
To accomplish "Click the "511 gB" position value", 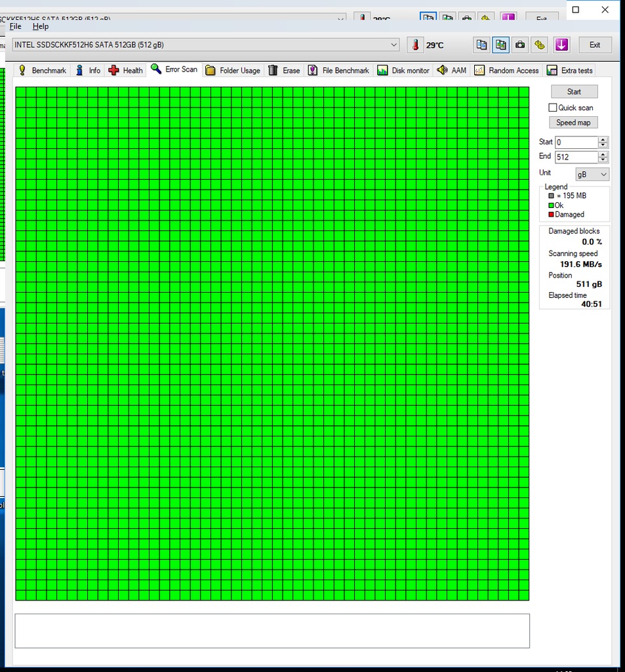I will point(589,284).
